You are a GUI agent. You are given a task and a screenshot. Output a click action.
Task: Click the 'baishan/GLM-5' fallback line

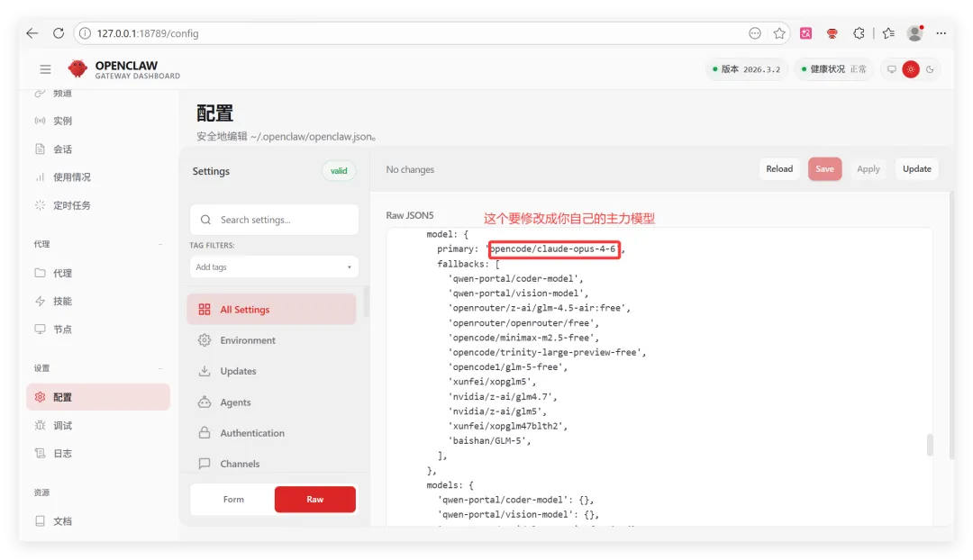click(489, 441)
